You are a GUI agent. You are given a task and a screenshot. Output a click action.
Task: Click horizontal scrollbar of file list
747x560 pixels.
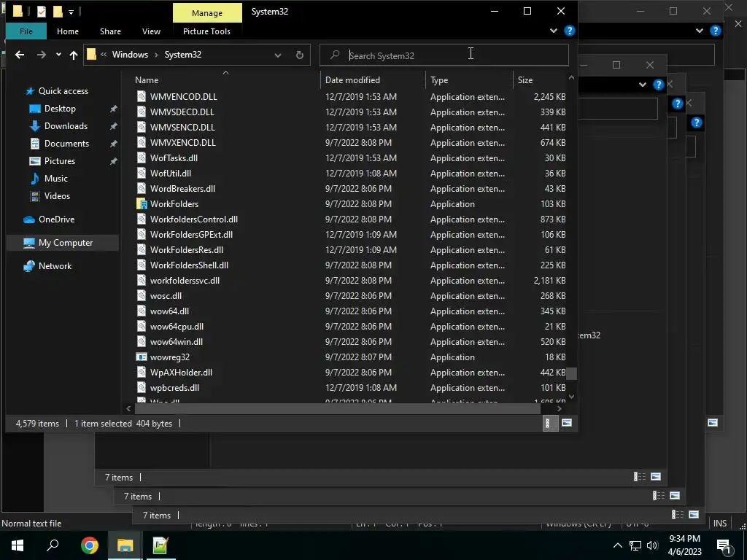point(338,408)
